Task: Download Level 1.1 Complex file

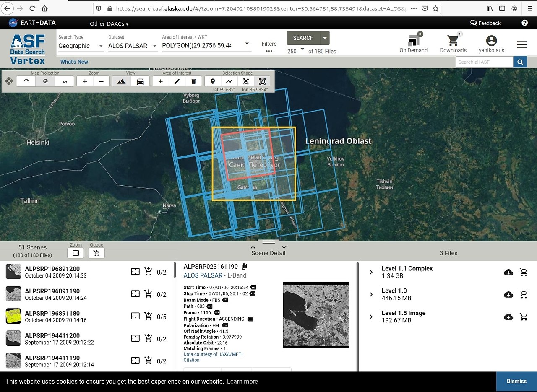Action: pos(508,273)
